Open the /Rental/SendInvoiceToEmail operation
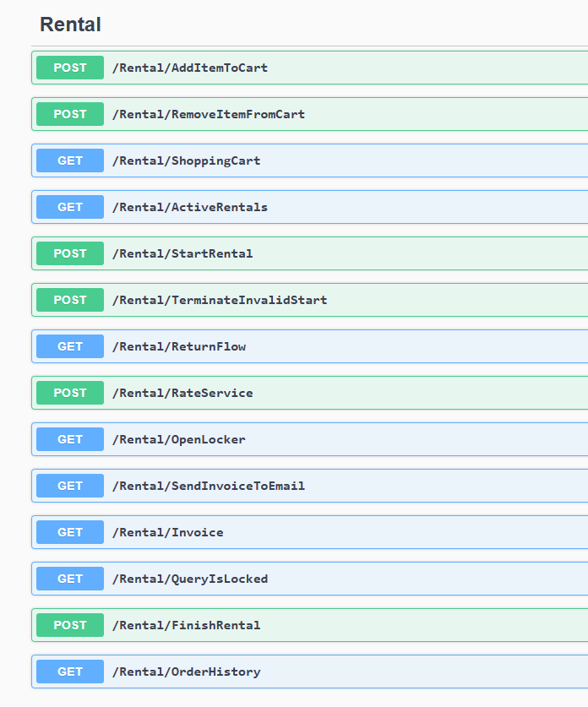The width and height of the screenshot is (588, 707). pyautogui.click(x=209, y=486)
